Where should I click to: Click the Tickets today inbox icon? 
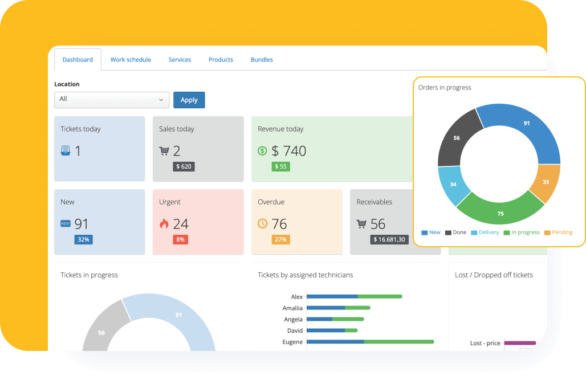click(x=66, y=151)
